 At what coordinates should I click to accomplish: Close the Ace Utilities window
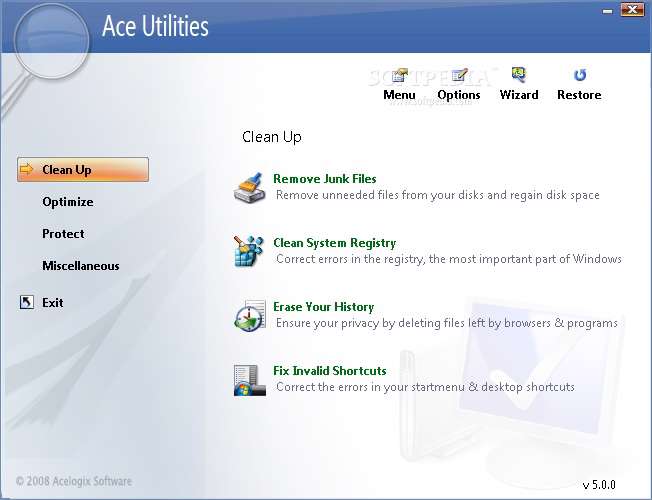point(632,9)
